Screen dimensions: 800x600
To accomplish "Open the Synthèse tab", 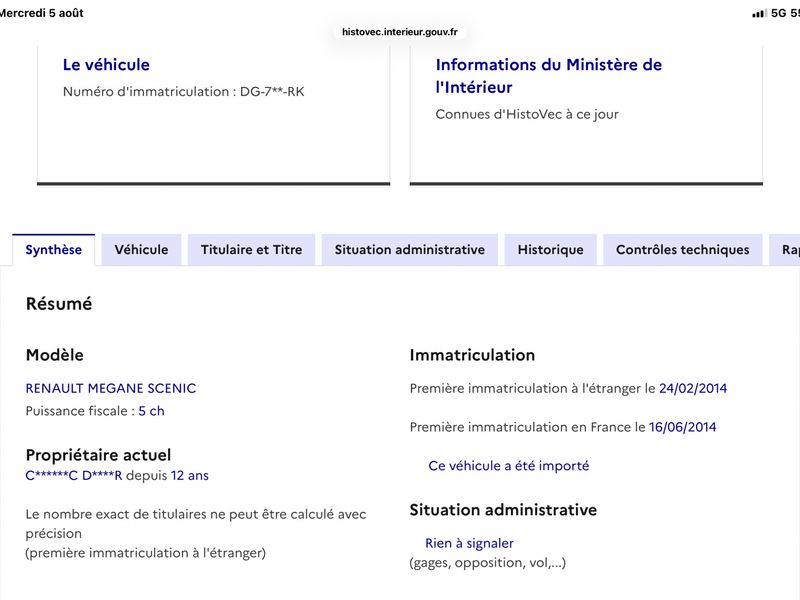I will coord(53,249).
